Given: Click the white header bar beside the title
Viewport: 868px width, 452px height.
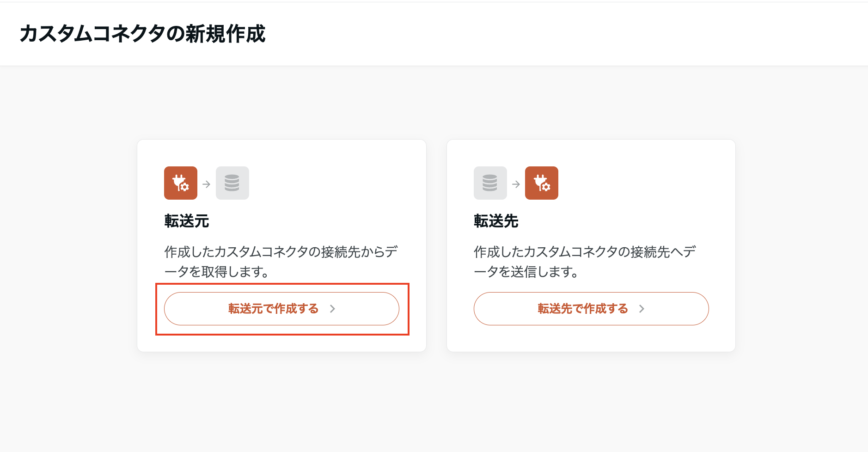Looking at the screenshot, I should pos(555,34).
